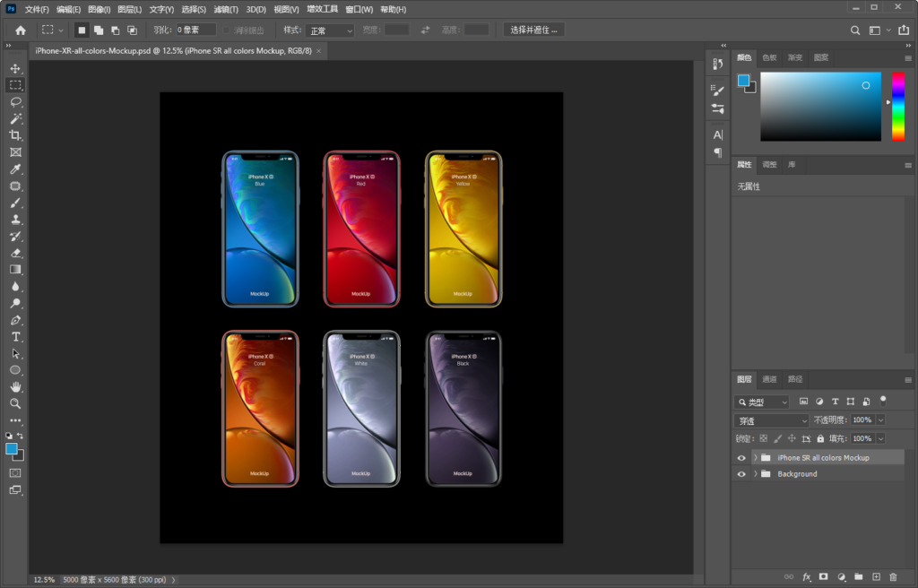Click the hue slider strip in Color panel
Viewport: 918px width, 588px height.
click(898, 107)
